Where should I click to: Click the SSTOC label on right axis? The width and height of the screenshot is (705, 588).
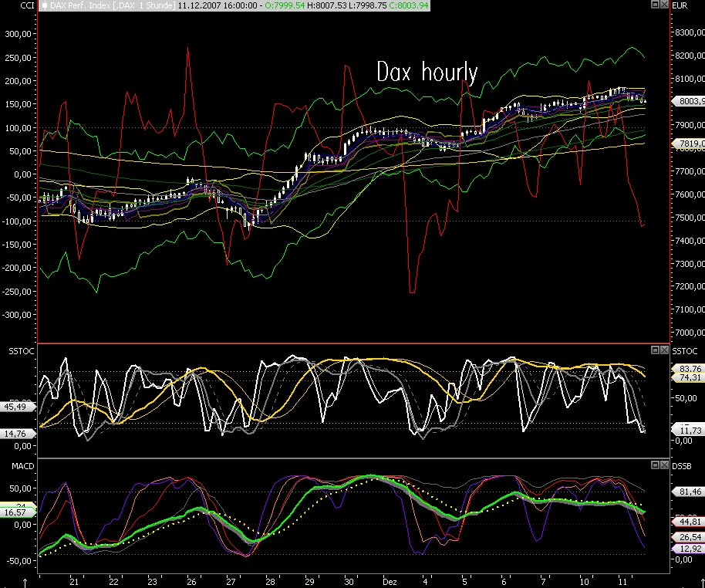(x=685, y=351)
